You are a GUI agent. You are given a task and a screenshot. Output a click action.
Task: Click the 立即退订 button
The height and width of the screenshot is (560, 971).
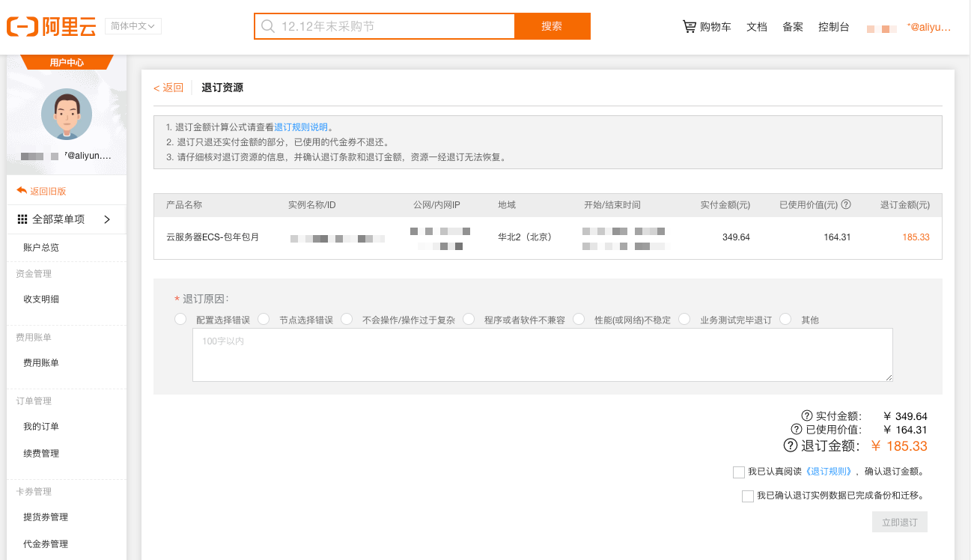coord(900,522)
